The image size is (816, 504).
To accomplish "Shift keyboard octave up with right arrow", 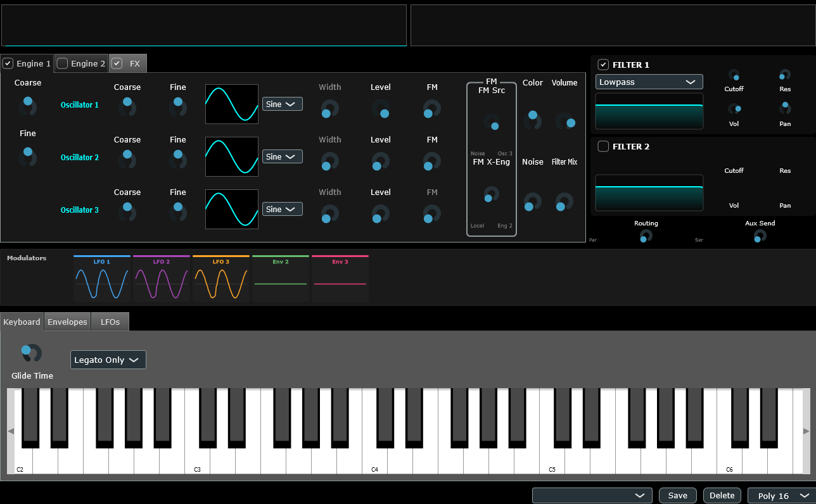I will click(806, 431).
